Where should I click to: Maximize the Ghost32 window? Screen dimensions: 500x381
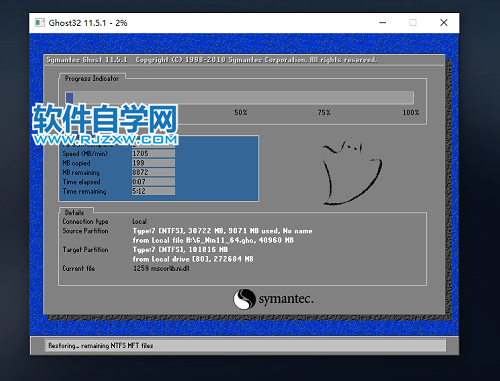click(413, 23)
